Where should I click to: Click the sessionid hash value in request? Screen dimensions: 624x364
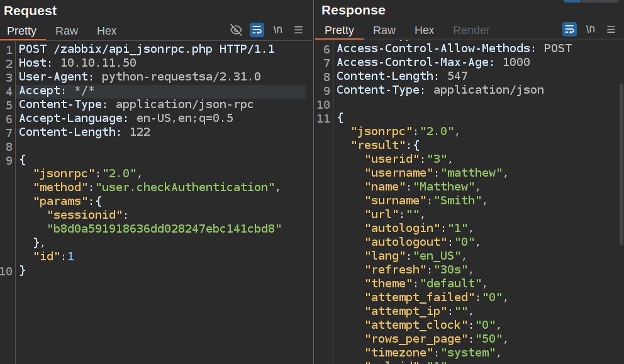[x=164, y=228]
